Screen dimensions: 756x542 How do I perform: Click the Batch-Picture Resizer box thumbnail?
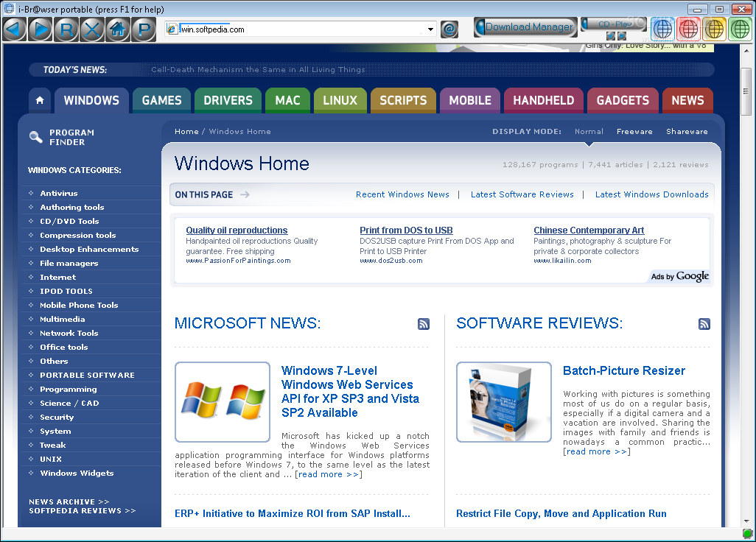[x=504, y=402]
